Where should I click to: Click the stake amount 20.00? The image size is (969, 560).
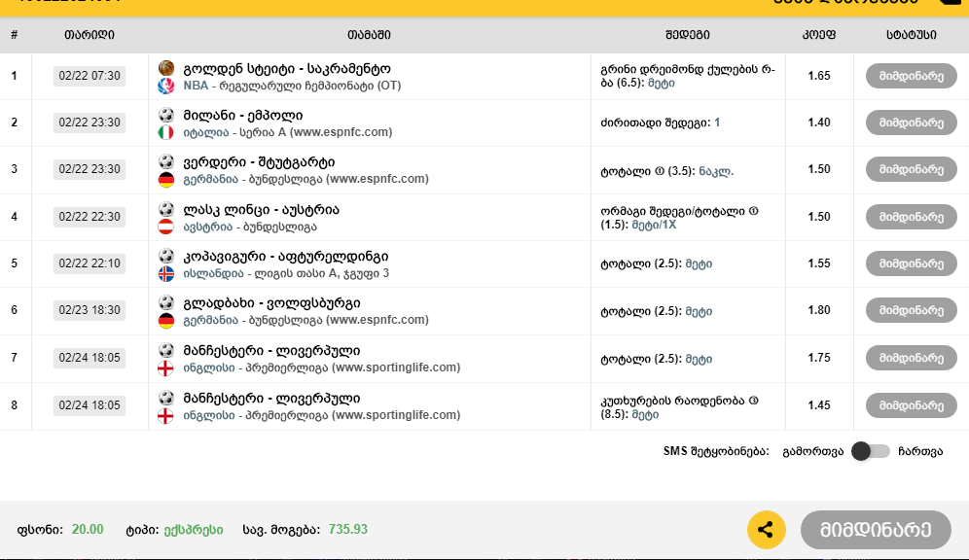pos(88,529)
